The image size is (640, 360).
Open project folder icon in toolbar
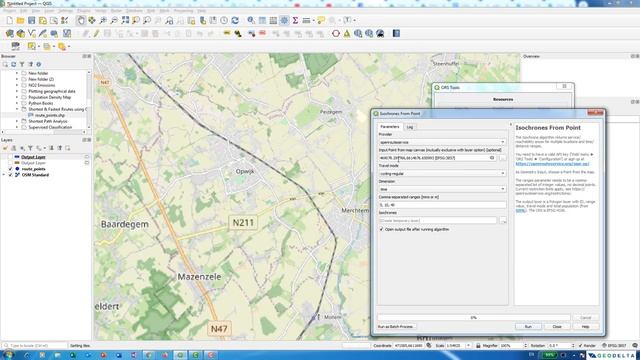point(20,20)
